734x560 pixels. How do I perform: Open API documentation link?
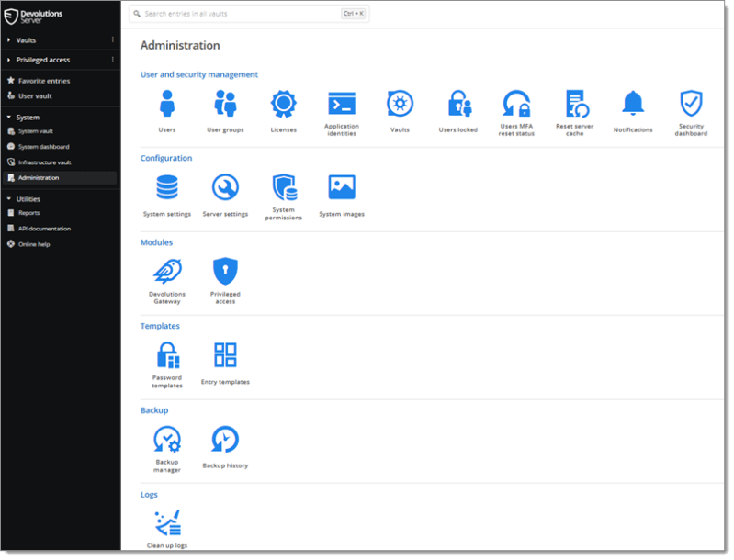[x=40, y=229]
